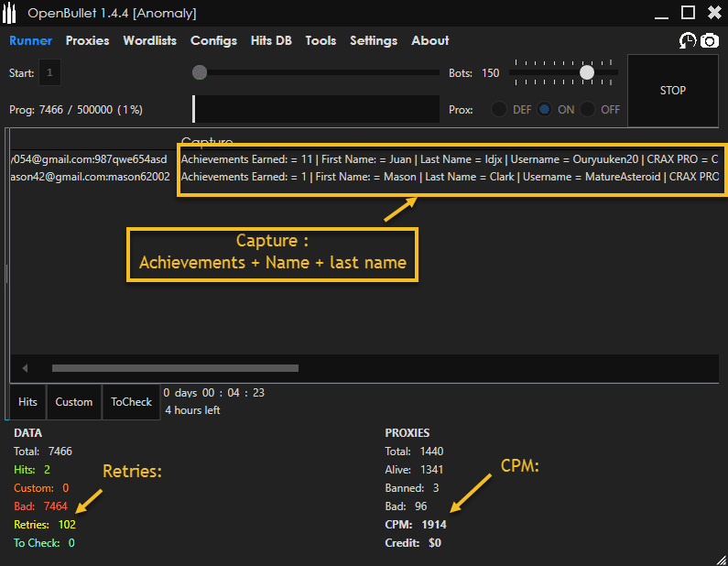Click the Bots count slider handle
Screen dimensions: 728x566
click(x=587, y=72)
